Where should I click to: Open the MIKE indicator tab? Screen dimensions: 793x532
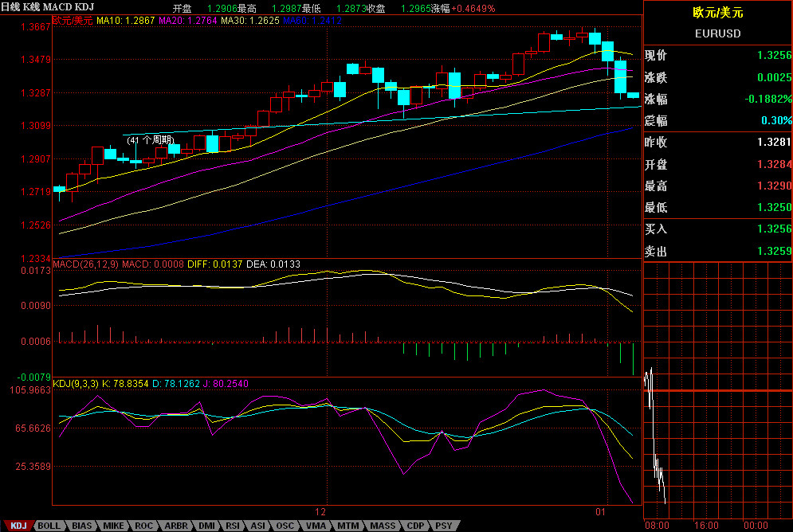tap(113, 526)
